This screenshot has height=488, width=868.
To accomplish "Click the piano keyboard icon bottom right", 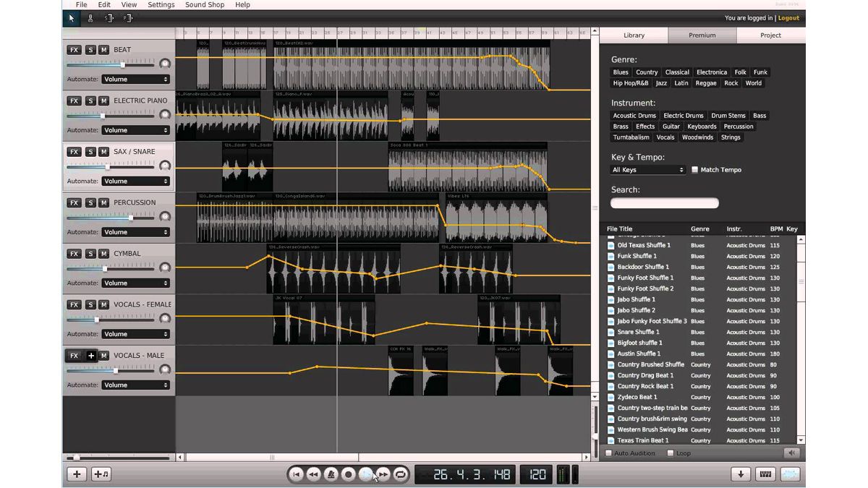I will click(766, 474).
